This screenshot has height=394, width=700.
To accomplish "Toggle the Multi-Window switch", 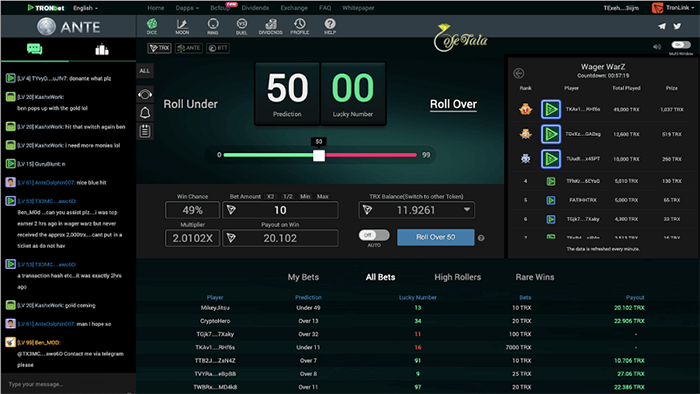I will click(x=681, y=45).
